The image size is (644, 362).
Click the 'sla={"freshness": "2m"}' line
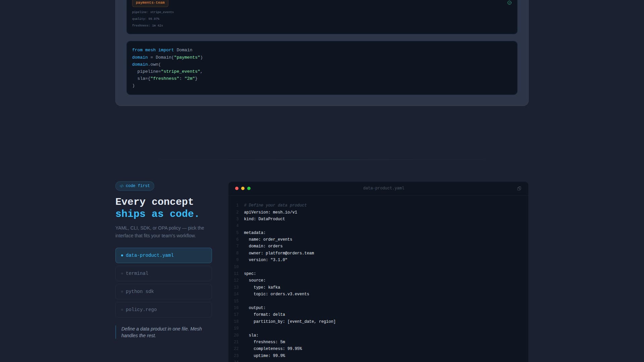(167, 78)
